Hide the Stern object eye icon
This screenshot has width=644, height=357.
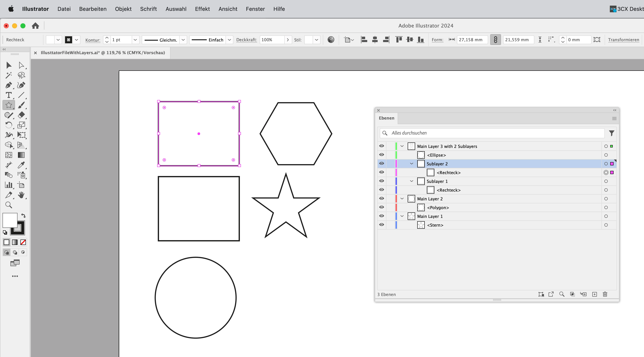[x=381, y=225]
